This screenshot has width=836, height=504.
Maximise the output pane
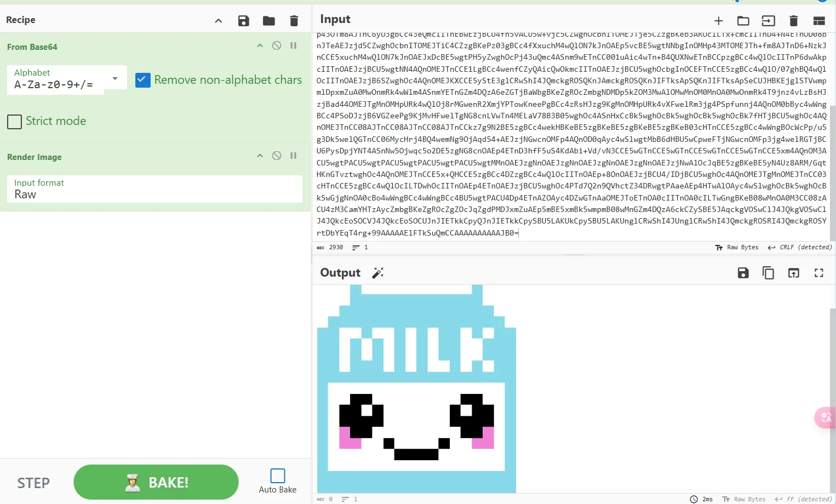818,273
